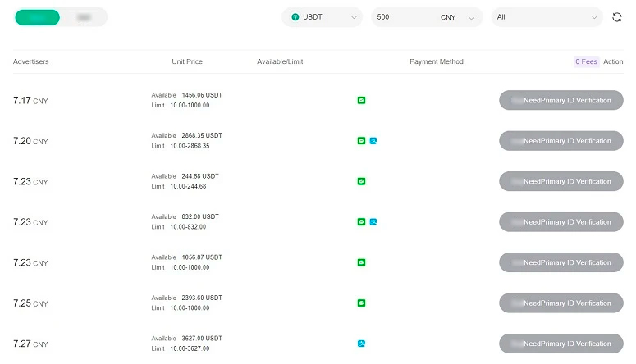The width and height of the screenshot is (636, 364).
Task: Open the USDT coin dropdown
Action: click(x=323, y=17)
